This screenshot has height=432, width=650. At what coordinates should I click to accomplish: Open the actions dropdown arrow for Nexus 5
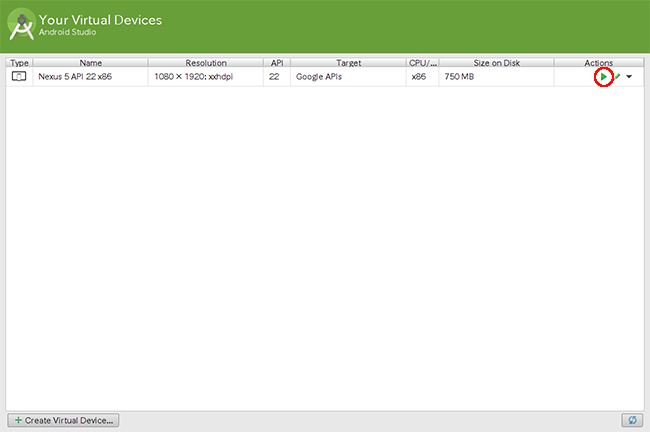(x=629, y=77)
